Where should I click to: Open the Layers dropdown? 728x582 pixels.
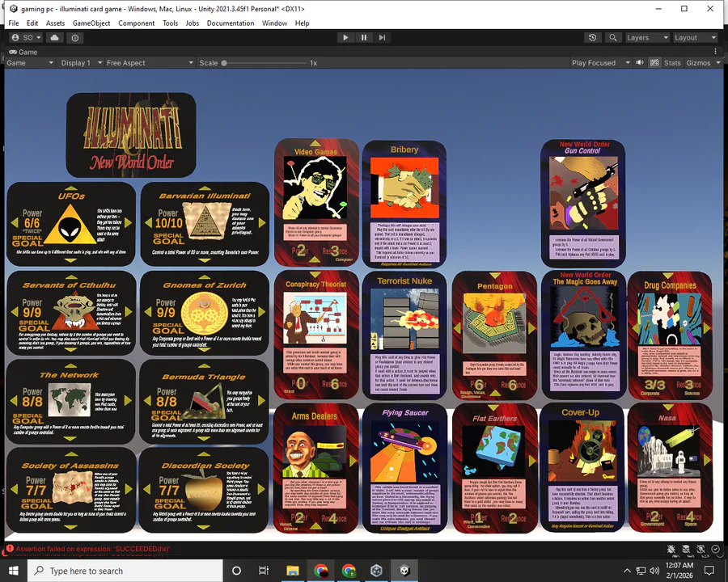coord(647,38)
